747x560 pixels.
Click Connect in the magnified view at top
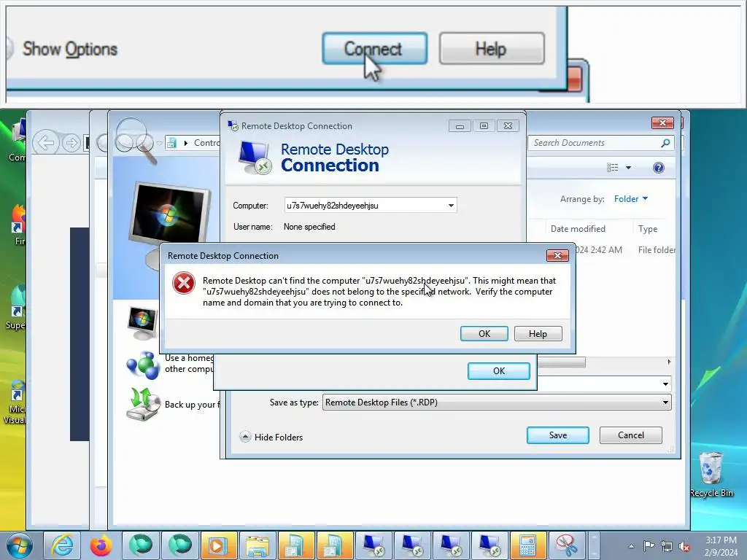374,48
